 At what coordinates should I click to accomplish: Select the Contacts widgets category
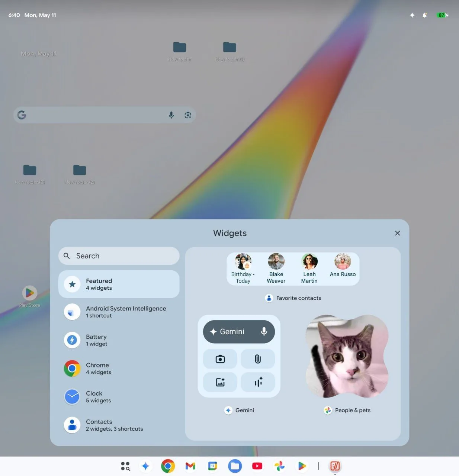click(x=119, y=425)
